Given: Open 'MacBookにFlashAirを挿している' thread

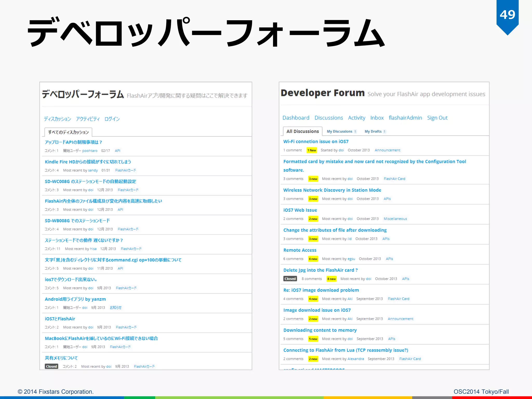Looking at the screenshot, I should tap(101, 338).
